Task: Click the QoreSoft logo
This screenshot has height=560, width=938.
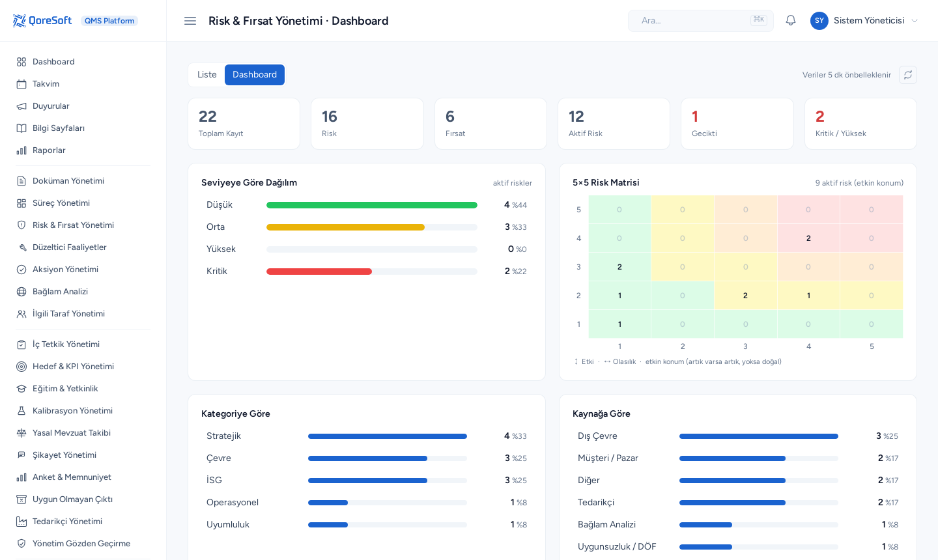Action: (42, 21)
